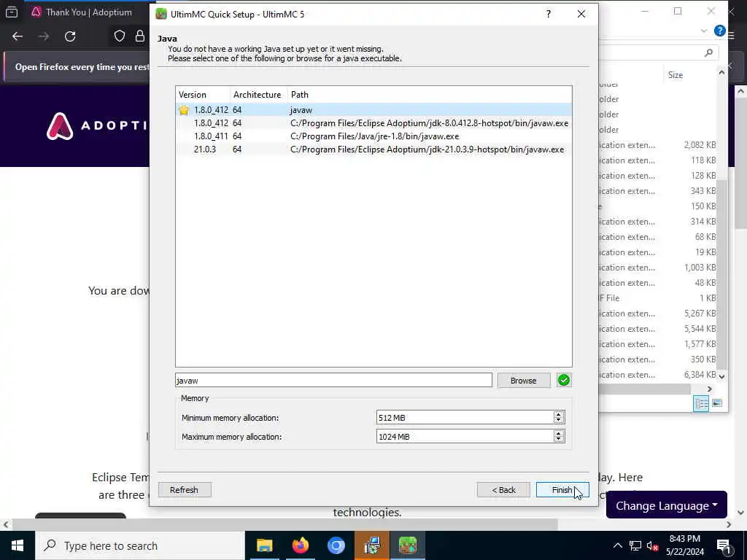Click the taskbar clock showing 8:43 PM
Screen dimensions: 747x560
[684, 545]
